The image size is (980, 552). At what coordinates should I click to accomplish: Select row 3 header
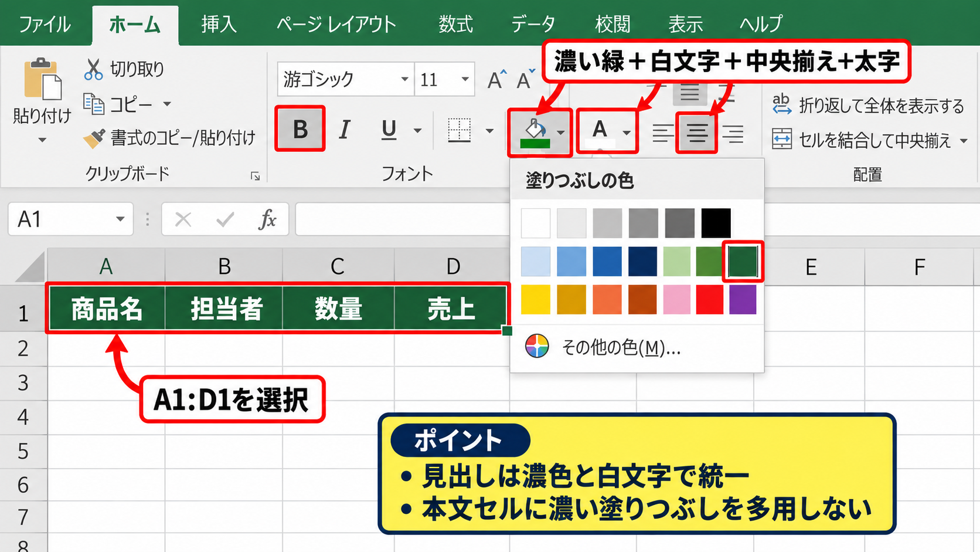pyautogui.click(x=23, y=383)
